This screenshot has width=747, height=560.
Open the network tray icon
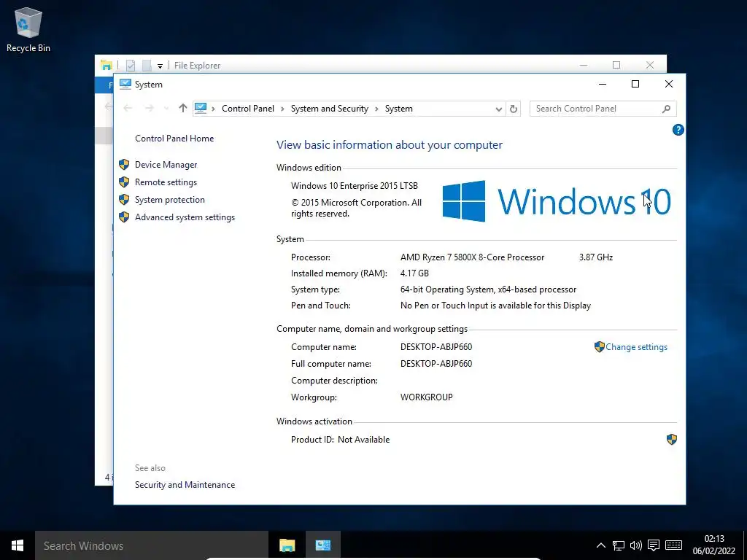[619, 545]
